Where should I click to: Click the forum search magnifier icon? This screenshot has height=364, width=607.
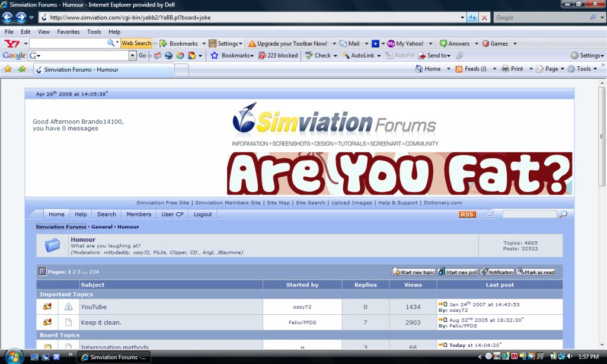point(563,214)
